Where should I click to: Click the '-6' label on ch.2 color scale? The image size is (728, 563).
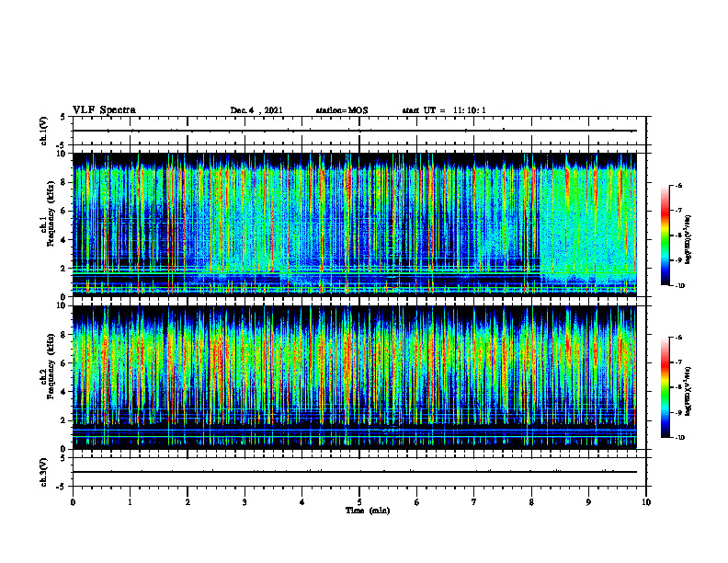point(679,338)
